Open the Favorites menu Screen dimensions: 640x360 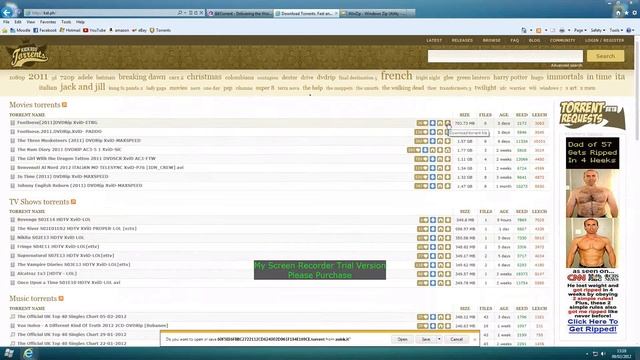click(x=48, y=22)
